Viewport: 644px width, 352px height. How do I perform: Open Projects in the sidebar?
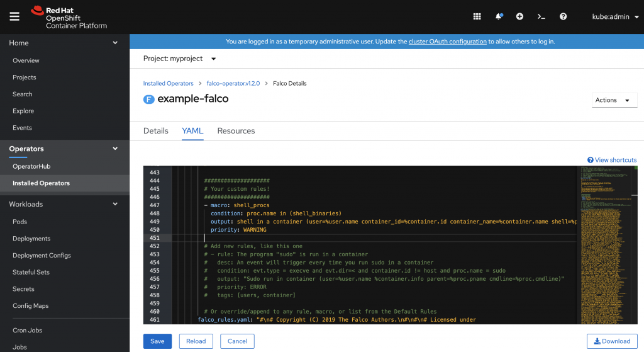(25, 77)
